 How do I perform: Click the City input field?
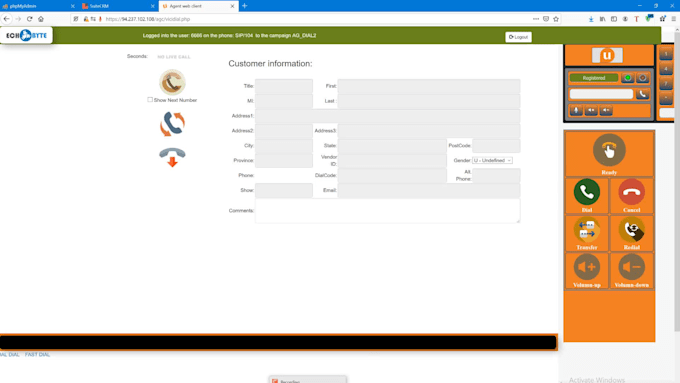point(284,146)
